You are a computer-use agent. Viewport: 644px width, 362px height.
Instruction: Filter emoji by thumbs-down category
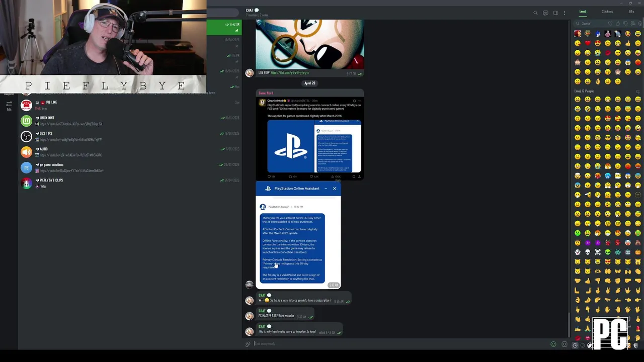pyautogui.click(x=625, y=24)
